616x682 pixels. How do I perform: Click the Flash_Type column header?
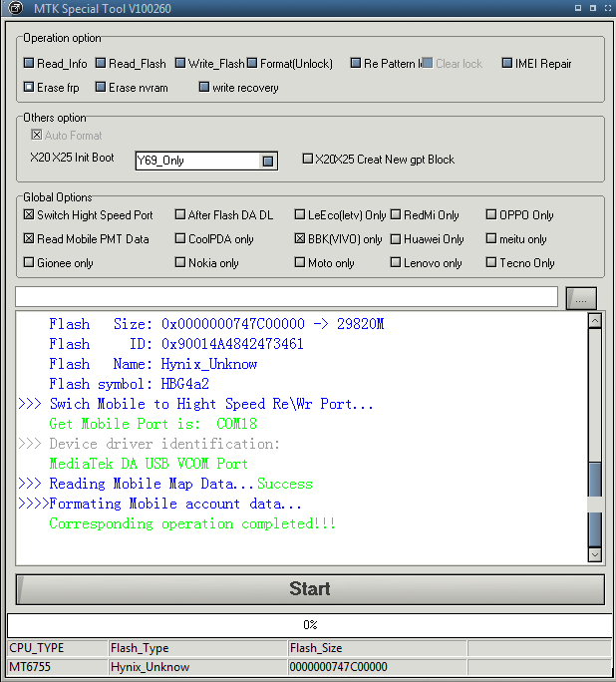tap(197, 648)
